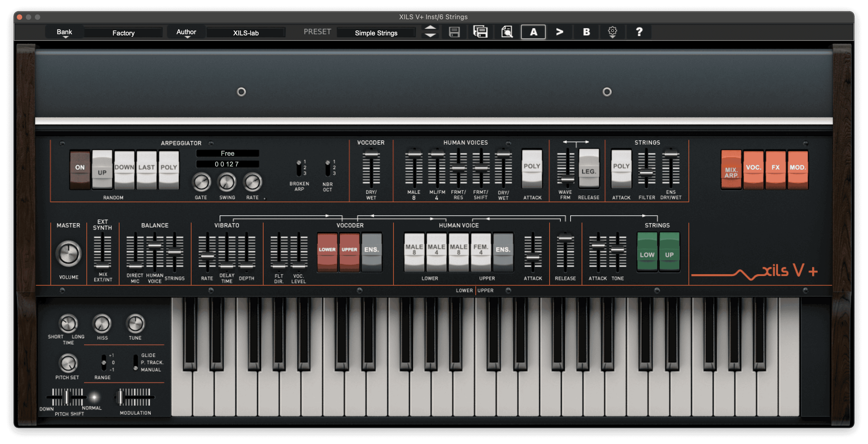Image resolution: width=868 pixels, height=444 pixels.
Task: Open the Bank dropdown
Action: [64, 33]
